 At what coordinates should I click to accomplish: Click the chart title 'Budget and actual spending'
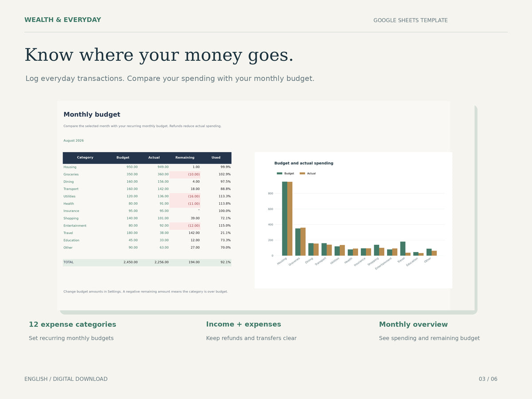tap(304, 163)
